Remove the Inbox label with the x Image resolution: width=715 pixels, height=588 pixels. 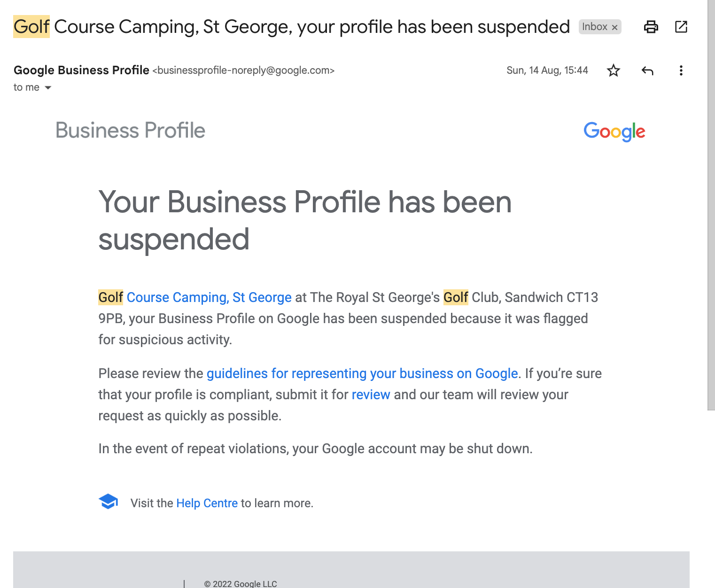(614, 27)
